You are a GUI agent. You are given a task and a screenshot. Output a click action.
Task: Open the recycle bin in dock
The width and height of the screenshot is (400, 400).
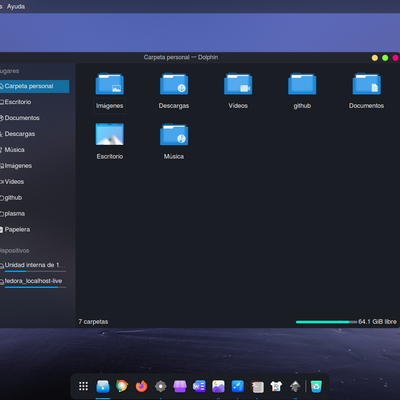point(316,386)
